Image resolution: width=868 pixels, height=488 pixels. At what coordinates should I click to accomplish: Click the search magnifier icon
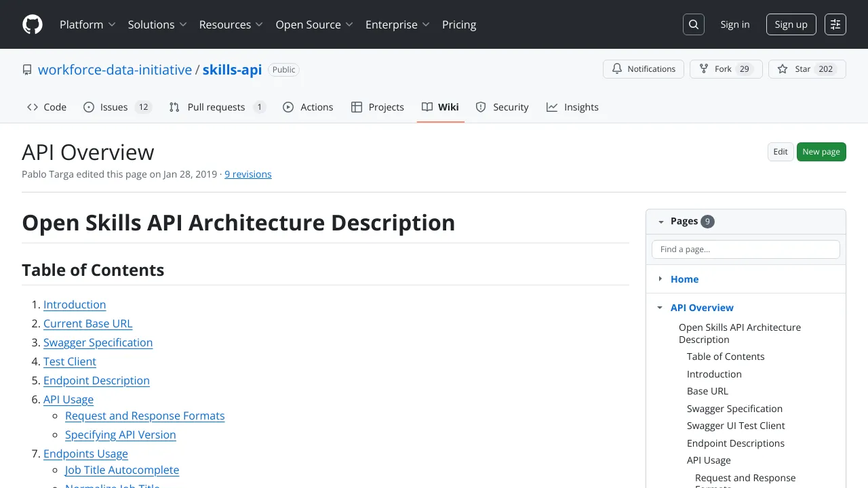[x=694, y=24]
